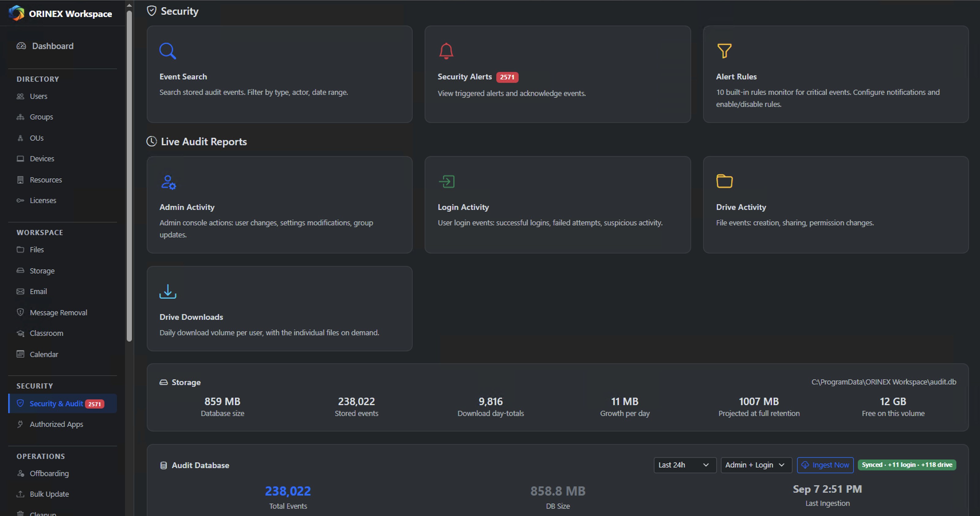Click the sidebar scroll-up arrow
The height and width of the screenshot is (516, 980).
click(x=129, y=5)
